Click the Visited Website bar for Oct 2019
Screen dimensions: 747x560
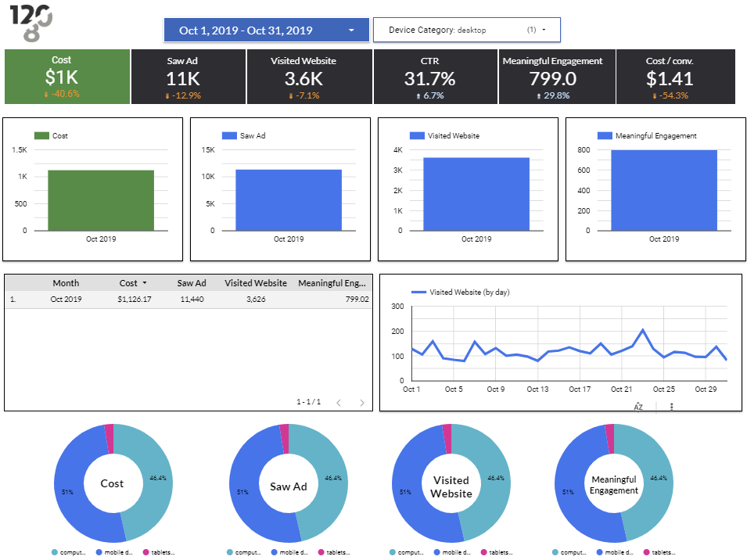476,194
